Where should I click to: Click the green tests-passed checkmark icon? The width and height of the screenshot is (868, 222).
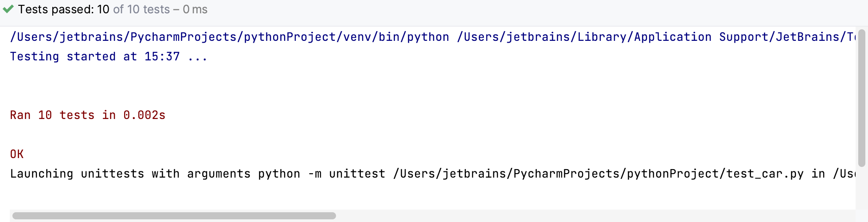(x=8, y=9)
